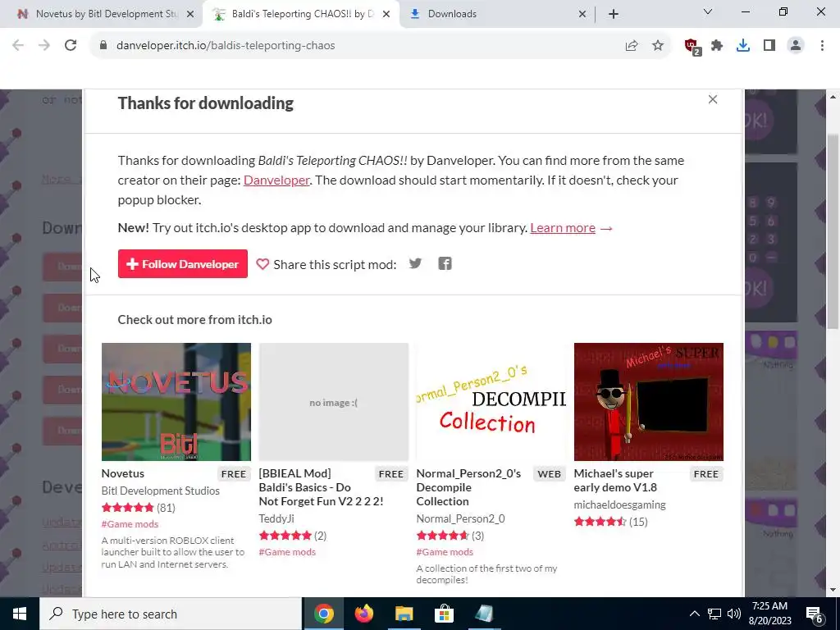
Task: Open the notification center icon
Action: tap(815, 614)
